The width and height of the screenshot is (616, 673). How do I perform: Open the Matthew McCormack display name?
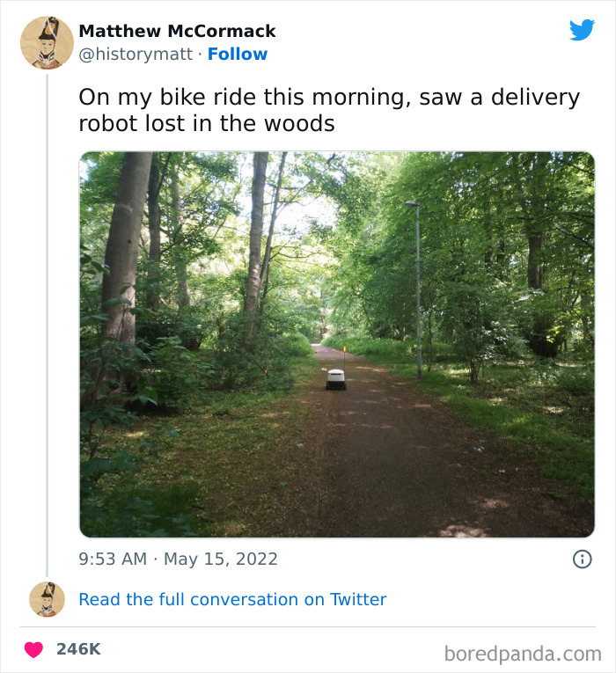pos(177,31)
